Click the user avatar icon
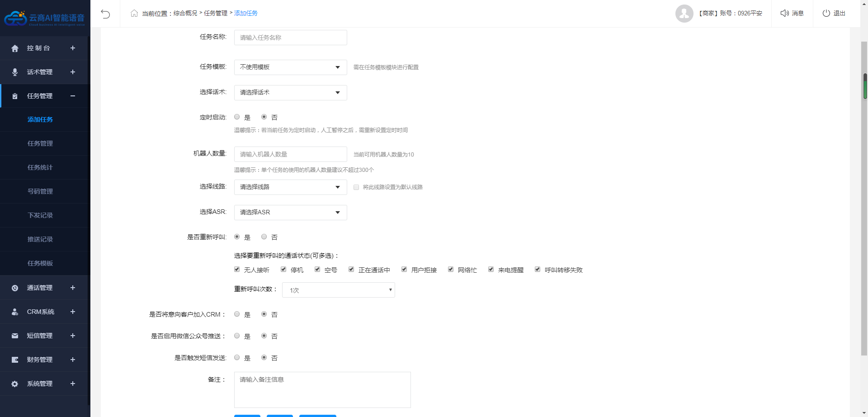868x417 pixels. [x=684, y=14]
